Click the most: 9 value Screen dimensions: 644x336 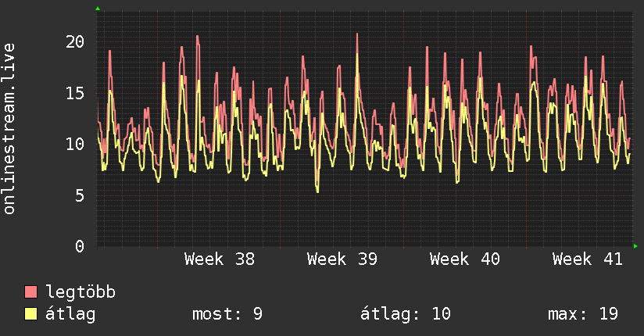(227, 314)
